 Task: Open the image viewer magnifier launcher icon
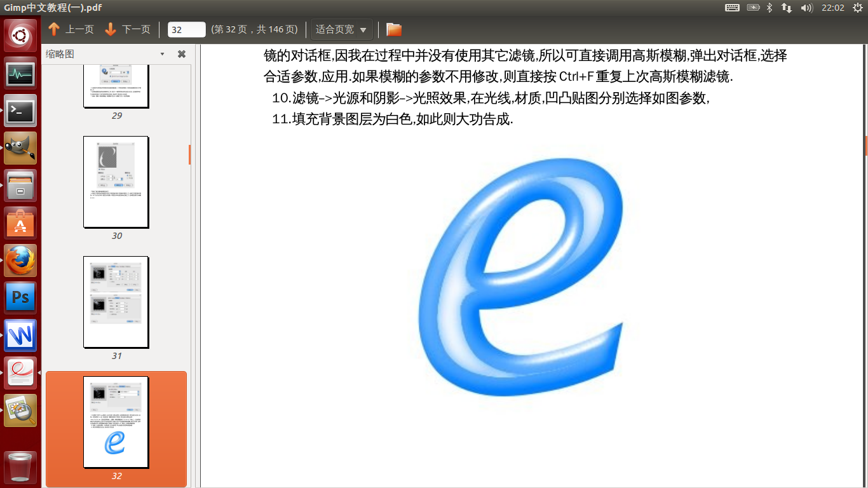pos(20,410)
